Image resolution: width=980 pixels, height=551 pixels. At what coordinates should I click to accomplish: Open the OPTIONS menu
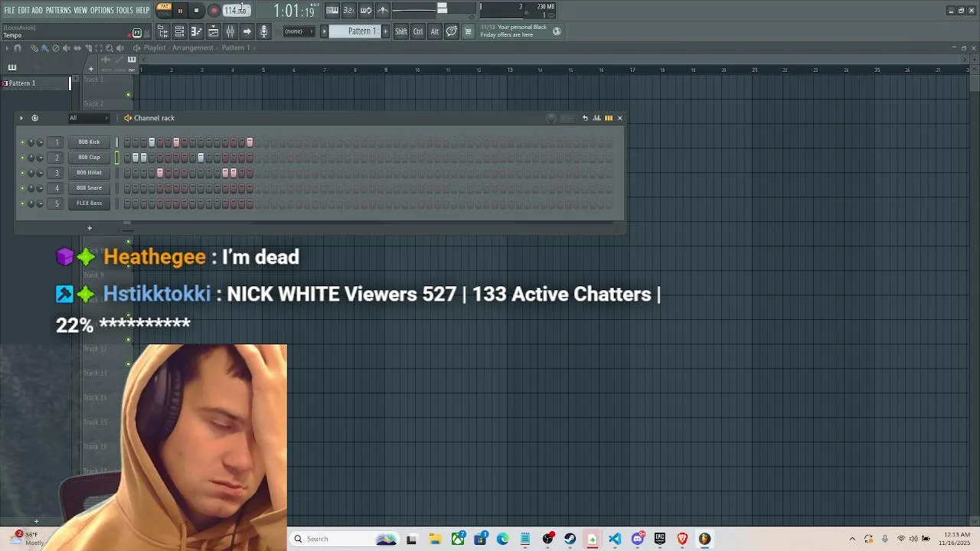(x=102, y=11)
